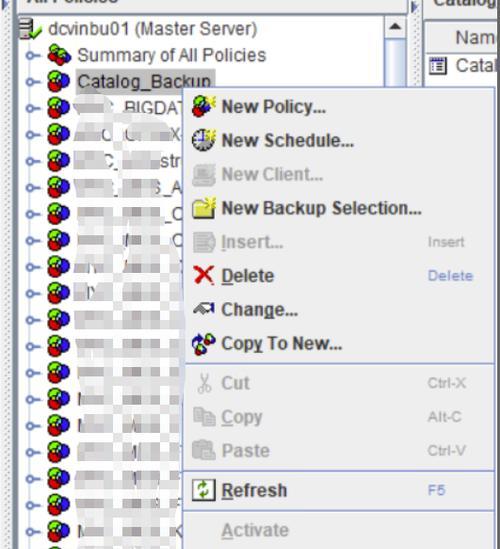Click the green Refresh icon
Image resolution: width=500 pixels, height=549 pixels.
point(204,490)
